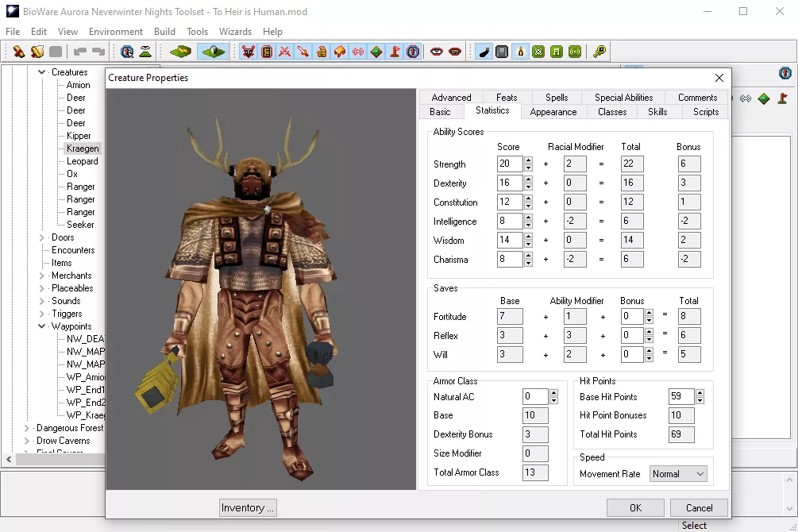Expand the Drow Caverns area node

point(26,441)
